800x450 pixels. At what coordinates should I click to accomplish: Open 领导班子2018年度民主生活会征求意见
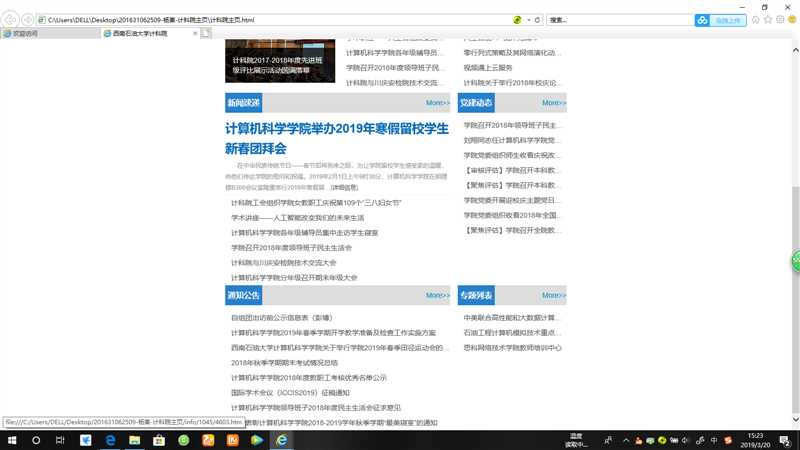coord(316,408)
